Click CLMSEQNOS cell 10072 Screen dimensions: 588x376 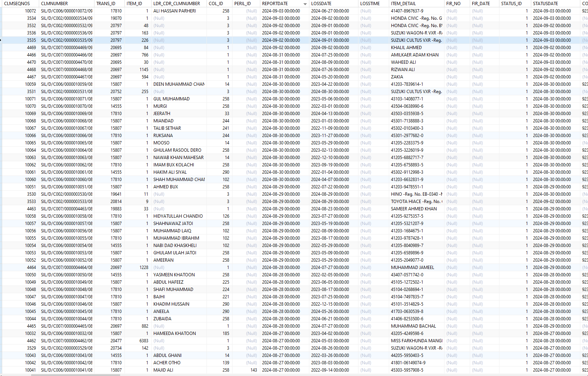pos(21,11)
